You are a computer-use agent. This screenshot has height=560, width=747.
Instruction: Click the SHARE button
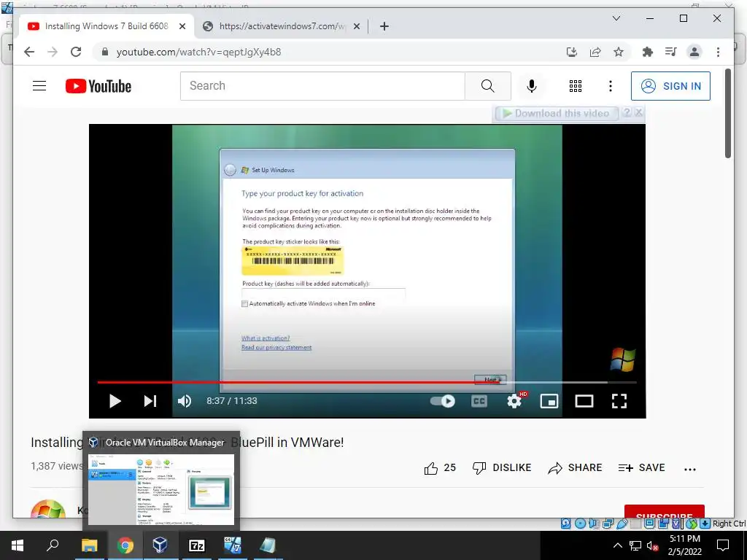point(575,468)
